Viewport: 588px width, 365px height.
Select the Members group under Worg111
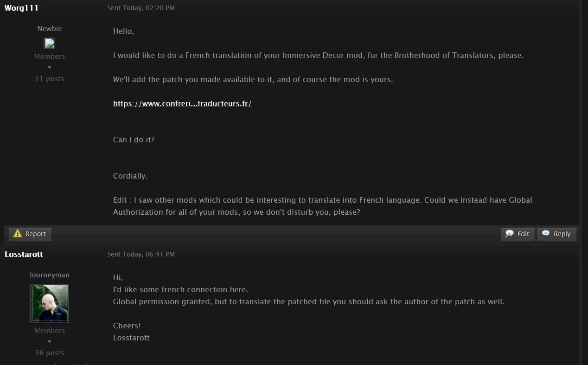[50, 57]
